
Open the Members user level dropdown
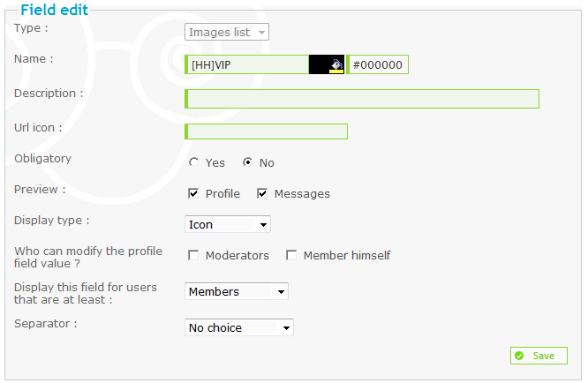pyautogui.click(x=237, y=291)
